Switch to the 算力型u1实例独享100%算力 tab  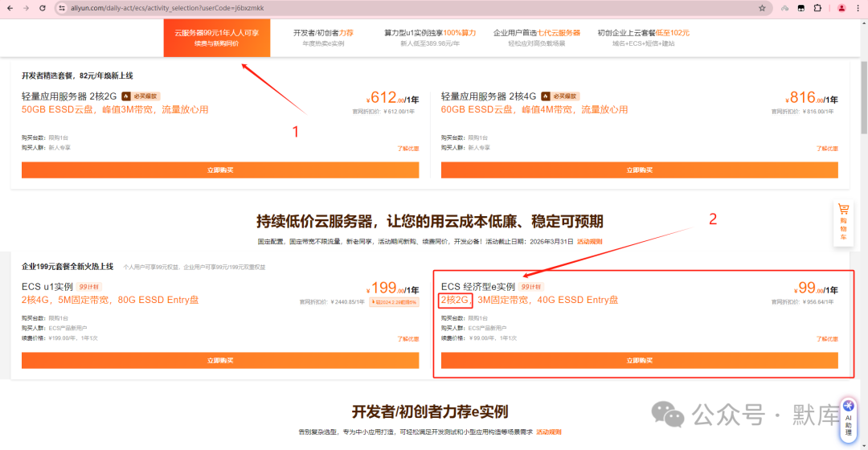pyautogui.click(x=430, y=38)
